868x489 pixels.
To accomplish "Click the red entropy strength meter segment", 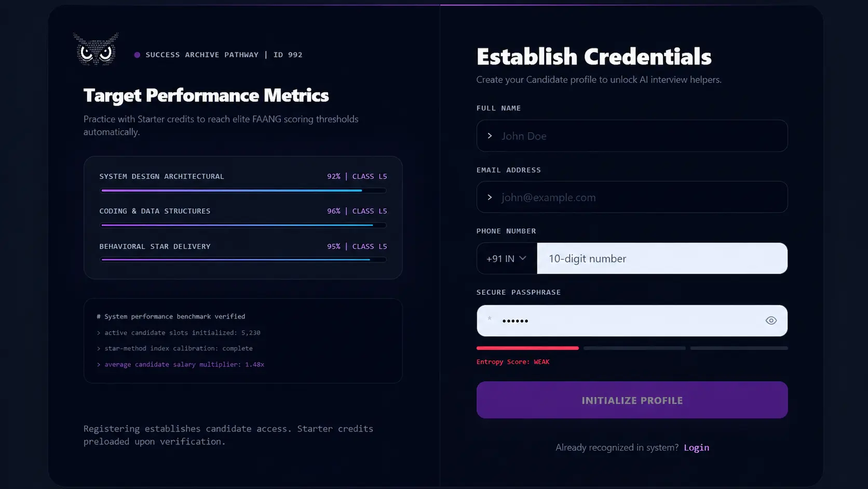I will [x=527, y=348].
